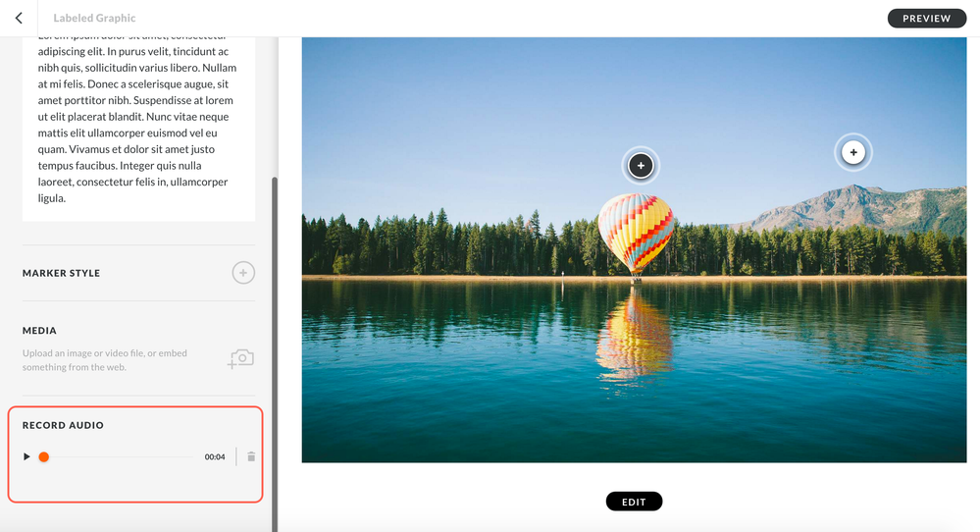
Task: Click the EDIT button below the image
Action: [634, 502]
